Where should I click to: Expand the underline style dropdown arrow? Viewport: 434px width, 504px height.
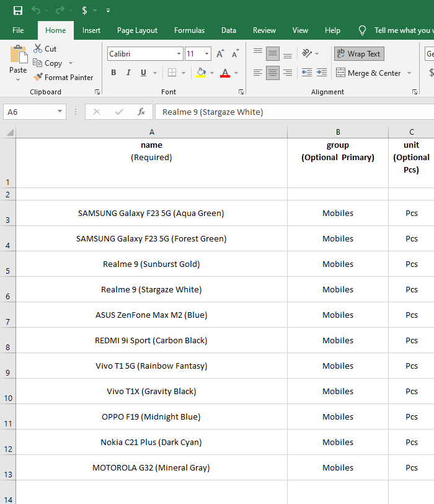(155, 73)
